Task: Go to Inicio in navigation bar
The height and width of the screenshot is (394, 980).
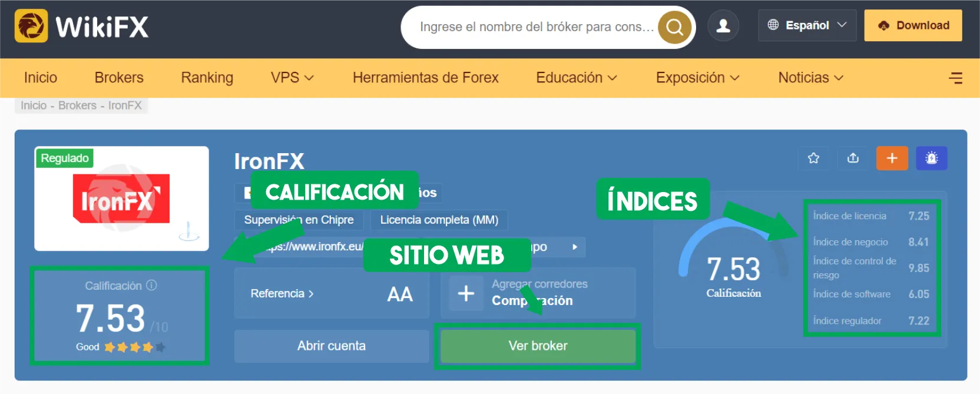Action: (x=41, y=78)
